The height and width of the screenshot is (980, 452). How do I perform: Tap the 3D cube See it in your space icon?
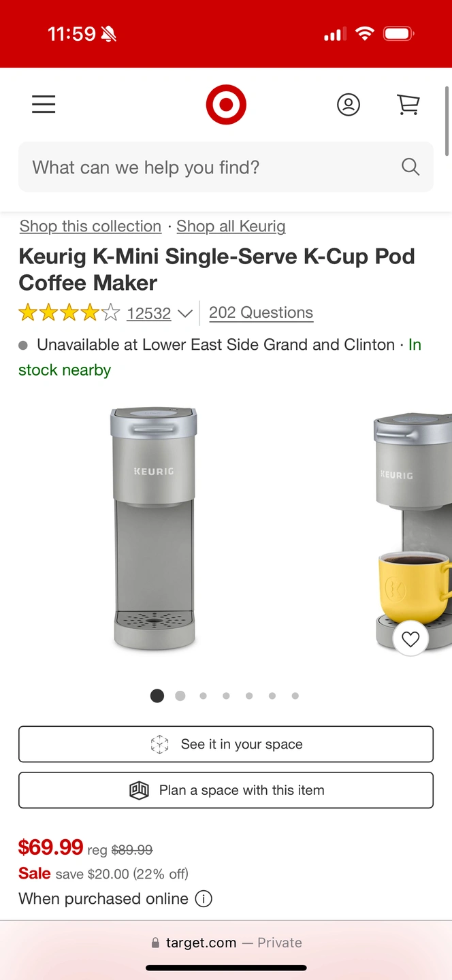point(159,745)
